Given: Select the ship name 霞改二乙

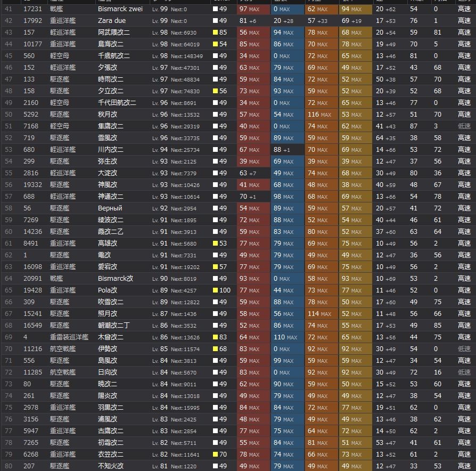Looking at the screenshot, I should pyautogui.click(x=111, y=232).
